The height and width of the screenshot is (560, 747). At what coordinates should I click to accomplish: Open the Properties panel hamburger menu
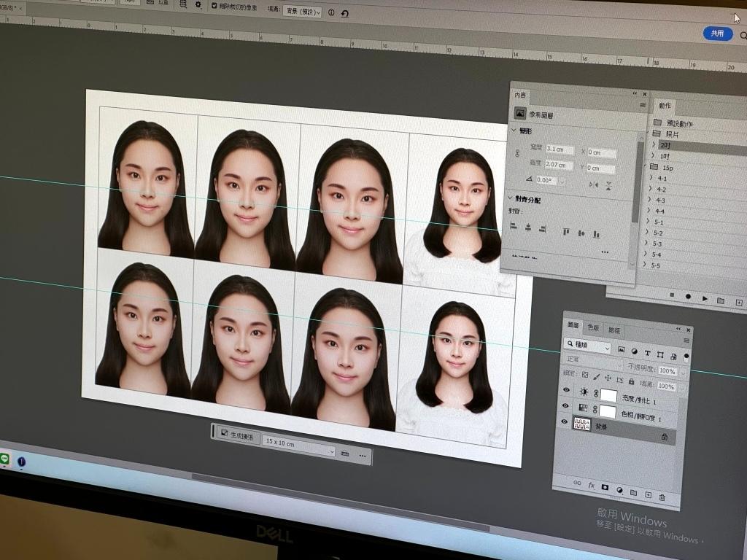(x=643, y=105)
